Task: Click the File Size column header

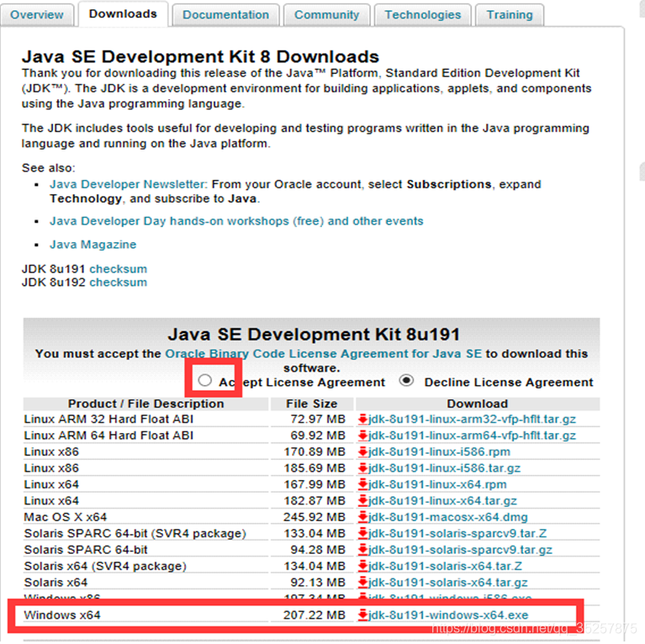Action: click(312, 404)
